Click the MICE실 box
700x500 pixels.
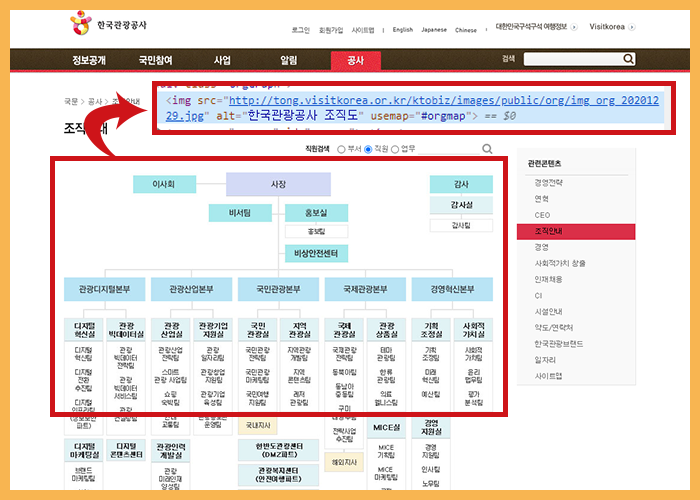point(386,428)
